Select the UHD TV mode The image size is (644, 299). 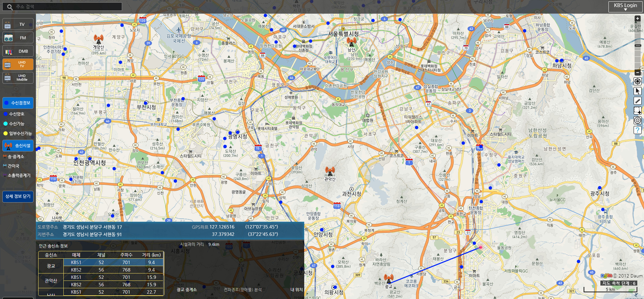pyautogui.click(x=18, y=64)
